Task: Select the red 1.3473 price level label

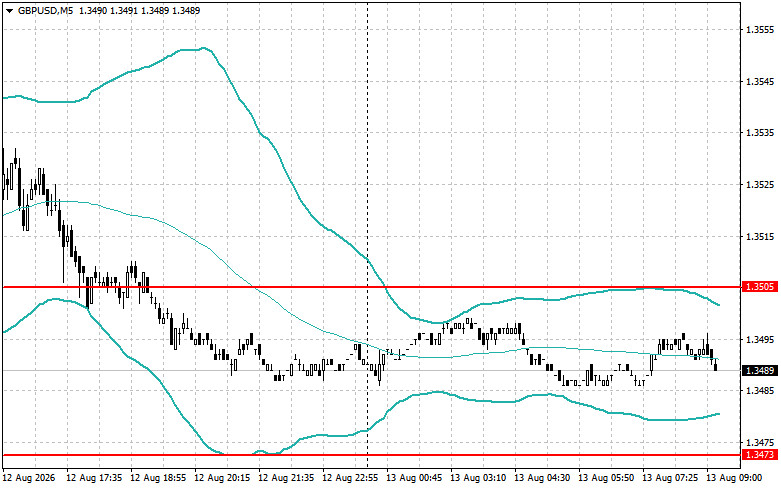Action: tap(760, 455)
